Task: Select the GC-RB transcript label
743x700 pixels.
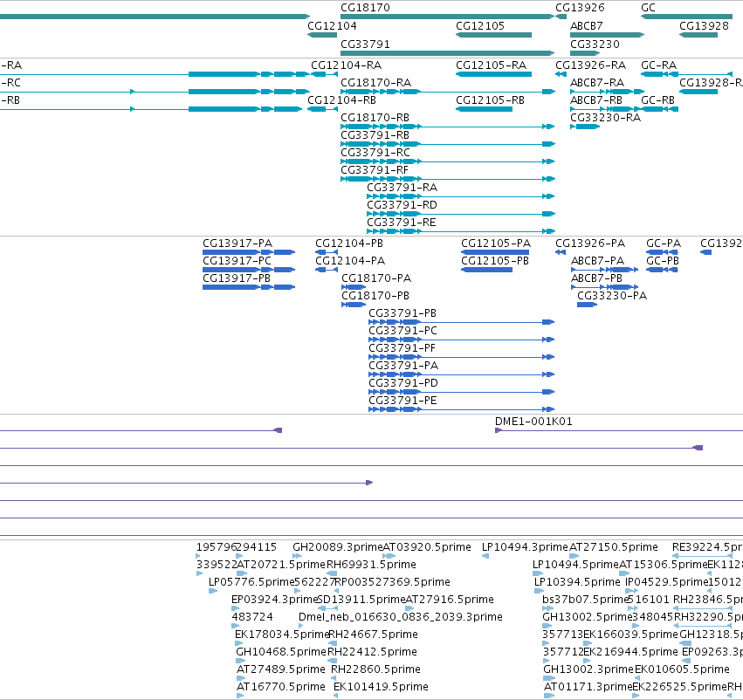Action: (657, 100)
